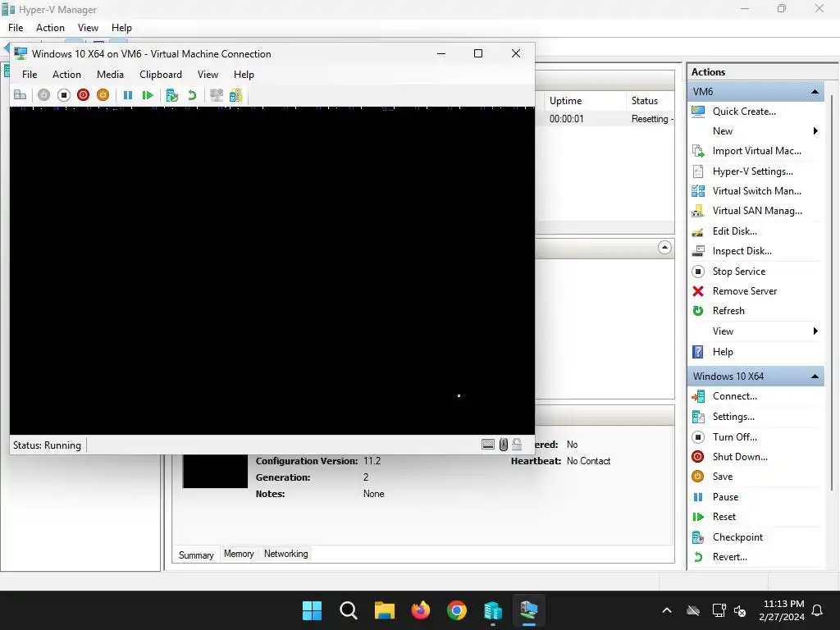This screenshot has height=630, width=840.
Task: Click Import Virtual Machine action
Action: click(x=756, y=151)
